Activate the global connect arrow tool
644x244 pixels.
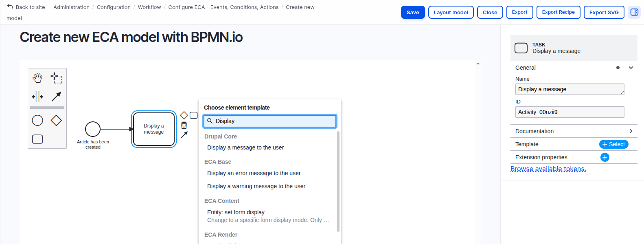click(x=56, y=97)
